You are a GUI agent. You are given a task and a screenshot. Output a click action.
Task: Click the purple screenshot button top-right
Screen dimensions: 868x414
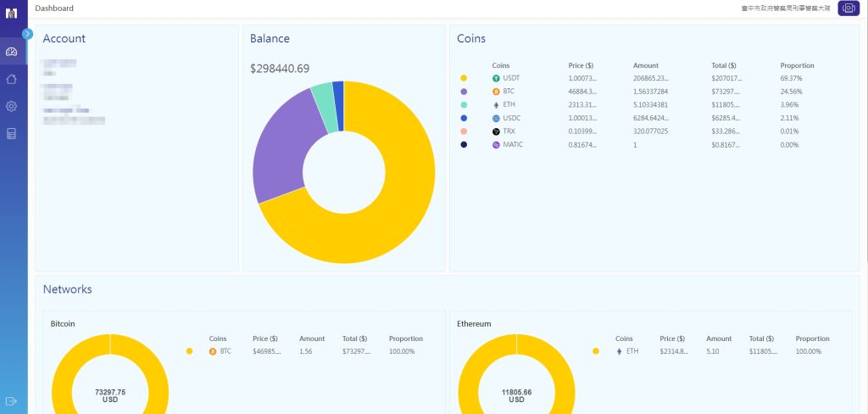click(x=849, y=8)
